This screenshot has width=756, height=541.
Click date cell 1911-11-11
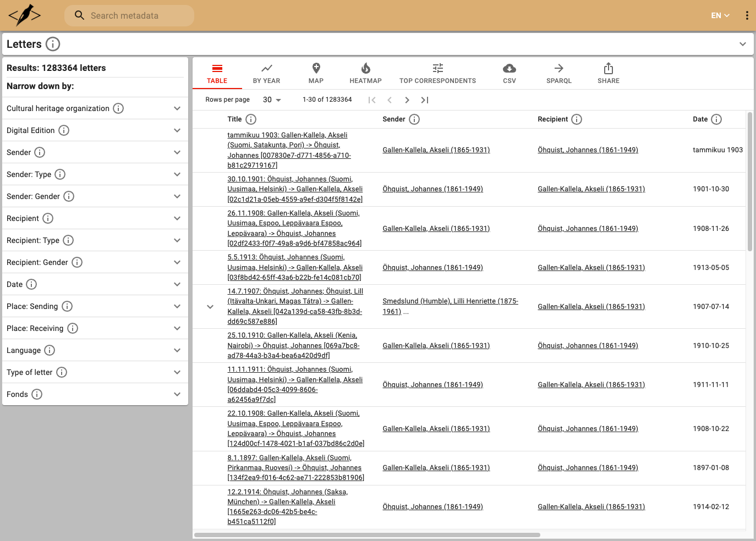coord(711,385)
